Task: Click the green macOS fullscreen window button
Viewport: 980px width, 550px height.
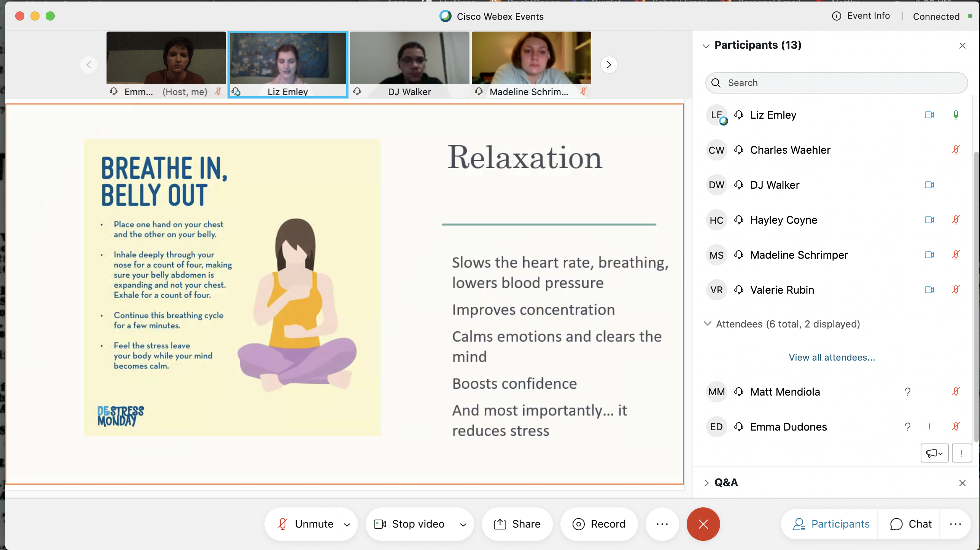Action: click(50, 16)
